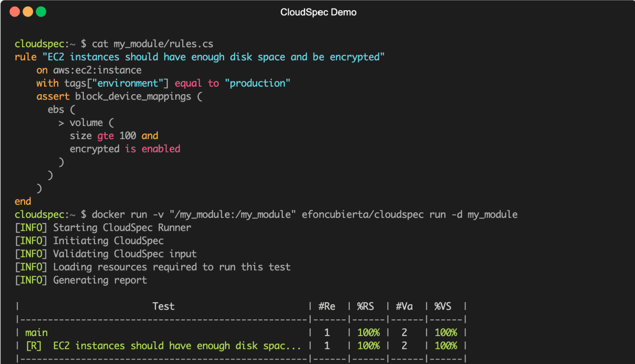Viewport: 635px width, 364px height.
Task: Click the green maximize window button
Action: pyautogui.click(x=41, y=12)
